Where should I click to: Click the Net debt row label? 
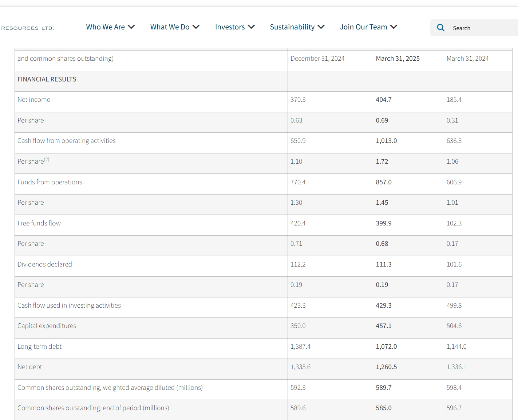pos(30,367)
